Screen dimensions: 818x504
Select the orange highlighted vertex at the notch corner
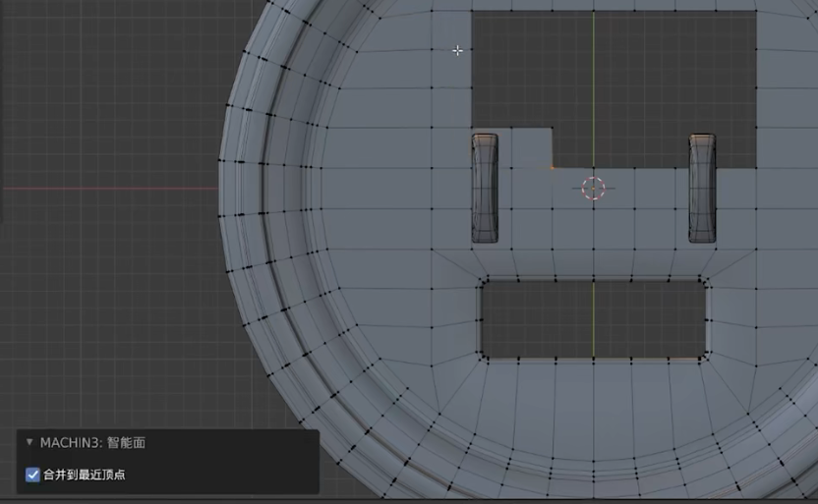coord(553,168)
